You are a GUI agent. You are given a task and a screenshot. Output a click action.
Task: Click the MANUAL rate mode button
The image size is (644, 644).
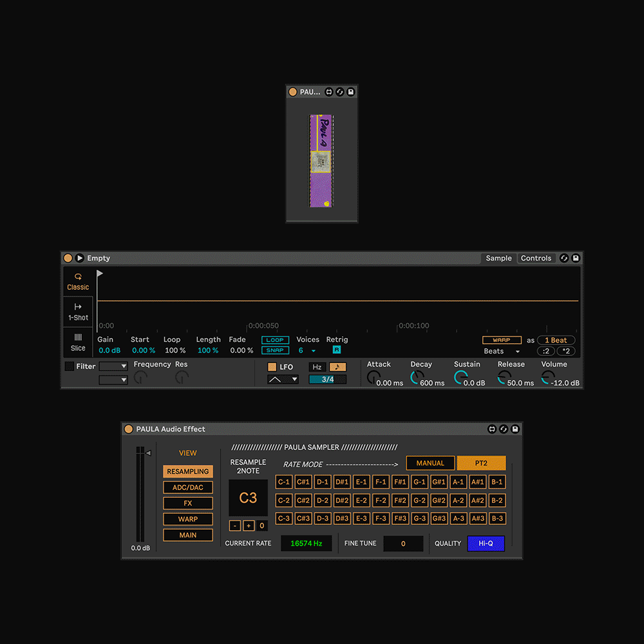point(430,463)
